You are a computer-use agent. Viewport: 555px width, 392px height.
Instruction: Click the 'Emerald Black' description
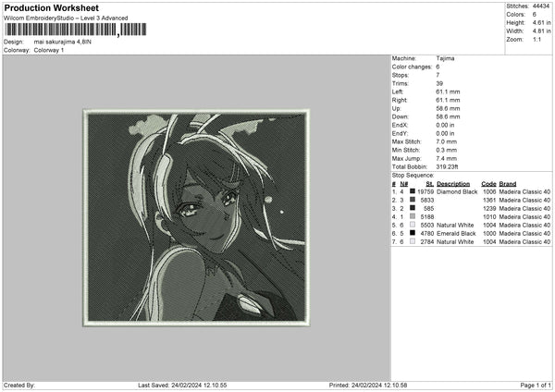tap(456, 234)
